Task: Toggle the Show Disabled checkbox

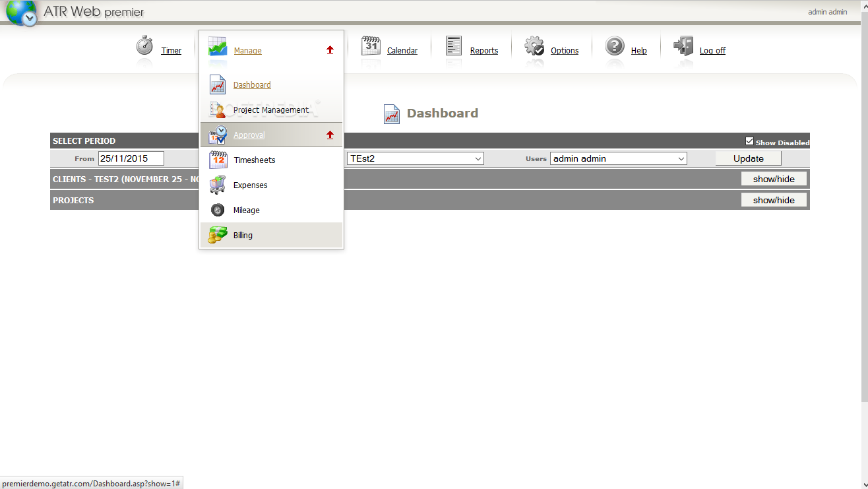Action: 749,141
